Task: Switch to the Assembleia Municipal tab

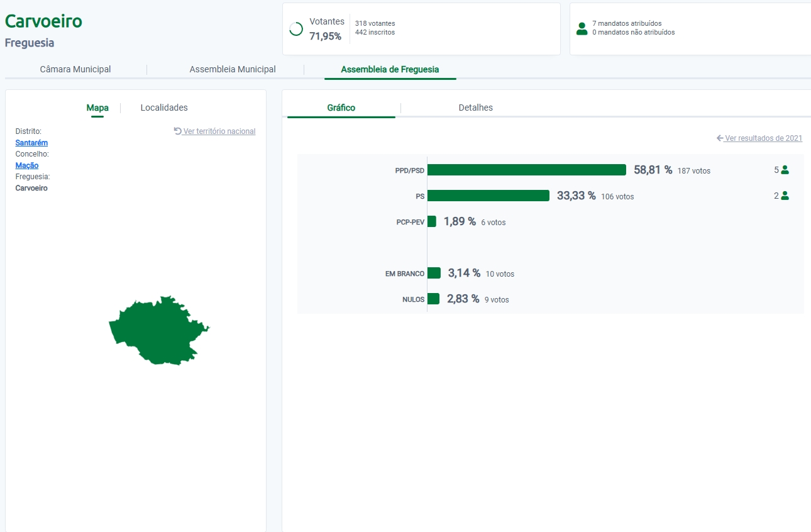Action: 233,69
